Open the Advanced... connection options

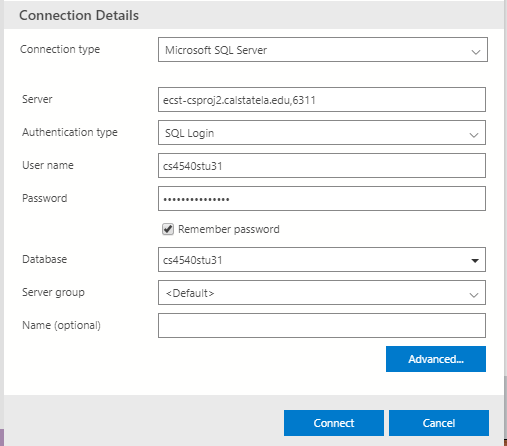436,359
